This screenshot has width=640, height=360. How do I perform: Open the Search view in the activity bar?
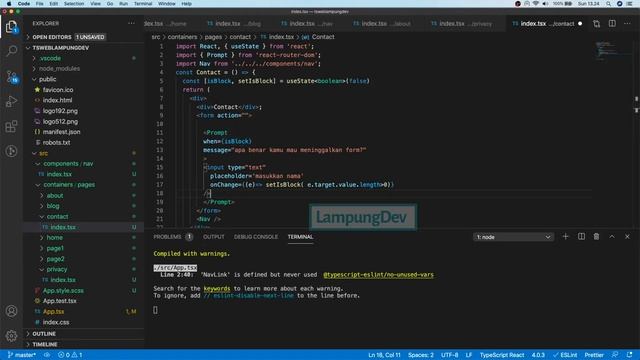click(x=11, y=51)
